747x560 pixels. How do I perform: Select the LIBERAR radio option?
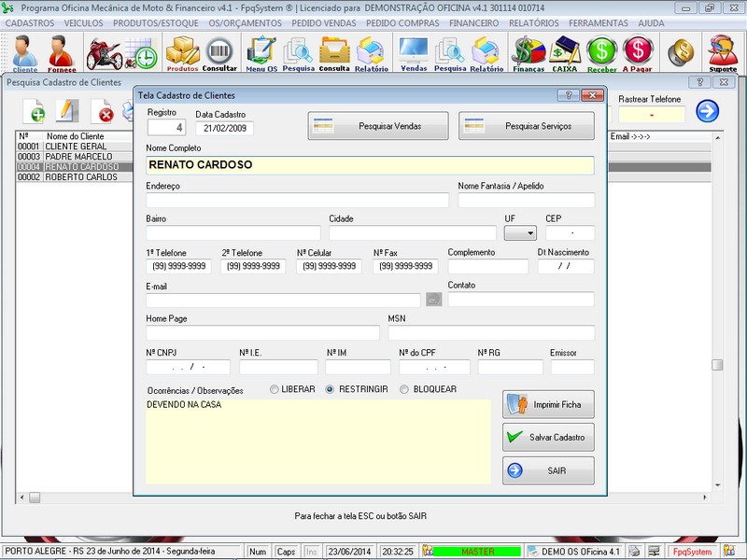pos(275,389)
